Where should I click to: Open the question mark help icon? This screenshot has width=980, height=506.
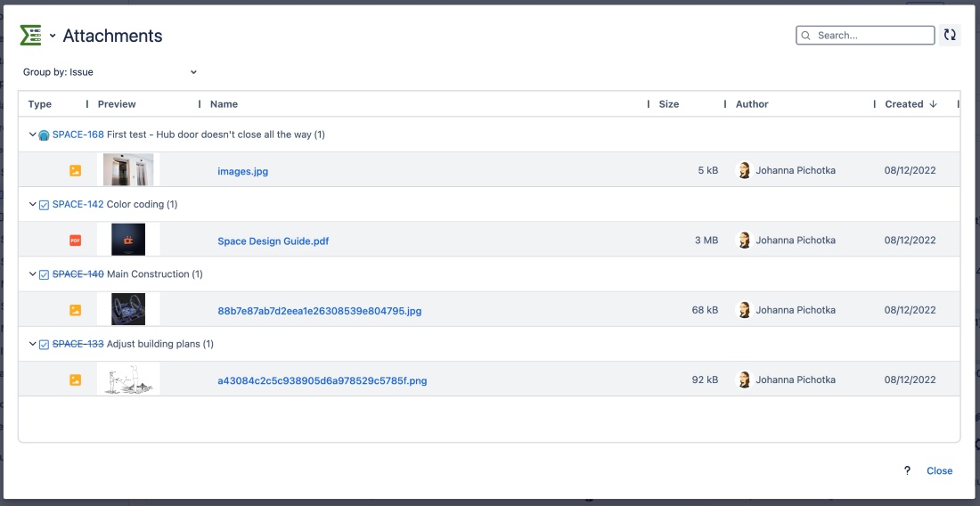point(907,471)
